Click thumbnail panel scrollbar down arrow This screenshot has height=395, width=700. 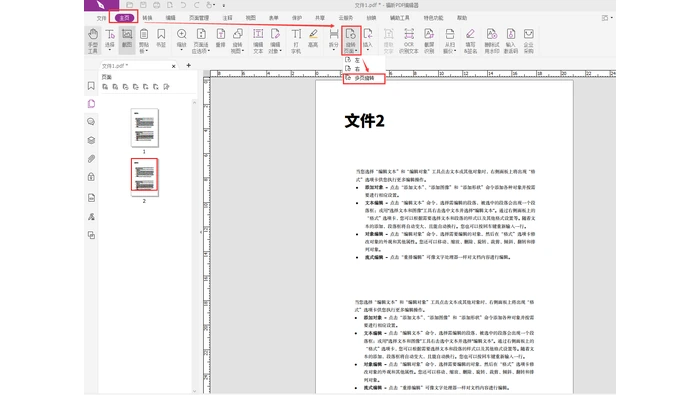[194, 391]
